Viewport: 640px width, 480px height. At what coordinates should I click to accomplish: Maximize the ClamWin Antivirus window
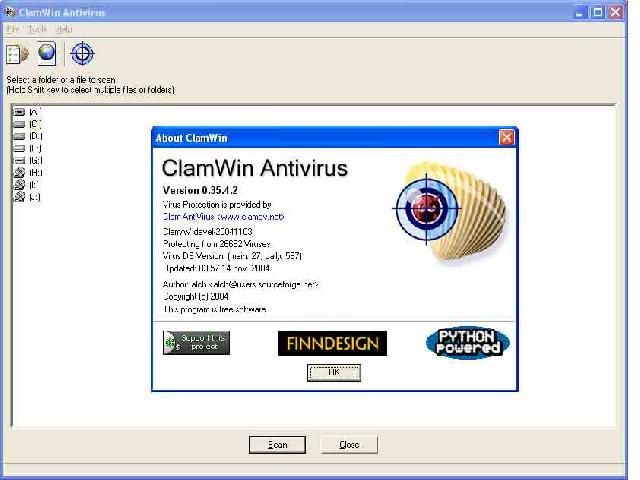pos(598,12)
